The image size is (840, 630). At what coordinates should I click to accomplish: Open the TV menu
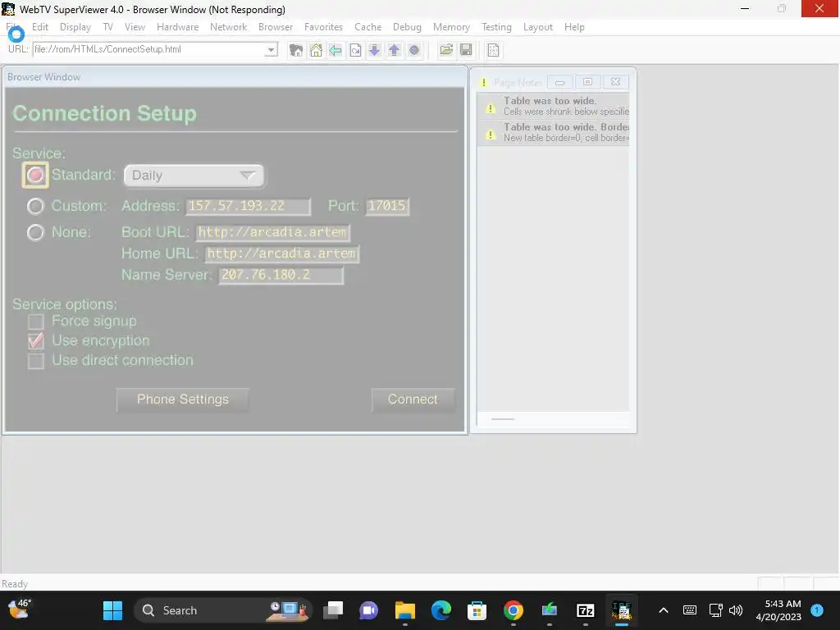108,27
